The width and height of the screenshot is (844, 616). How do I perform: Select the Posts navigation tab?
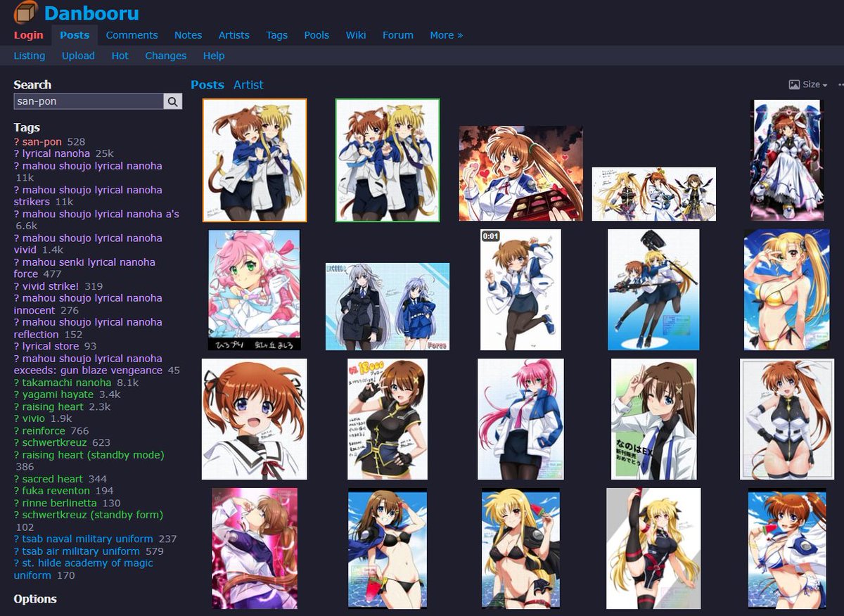click(x=75, y=35)
